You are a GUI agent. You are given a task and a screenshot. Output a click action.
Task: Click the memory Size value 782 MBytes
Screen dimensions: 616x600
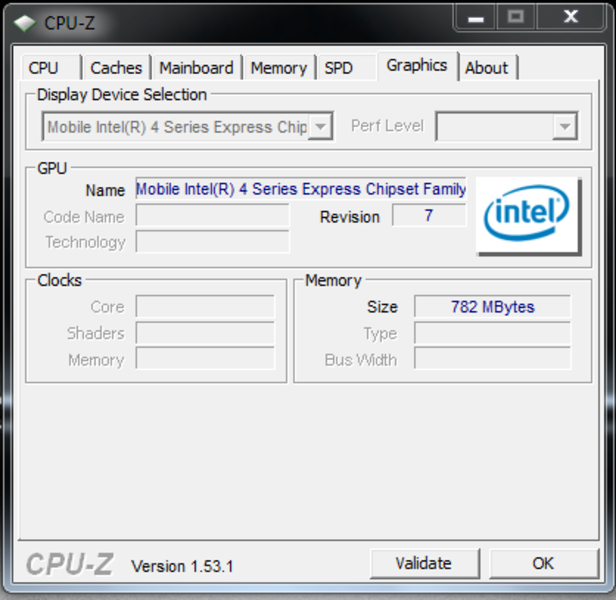click(493, 306)
